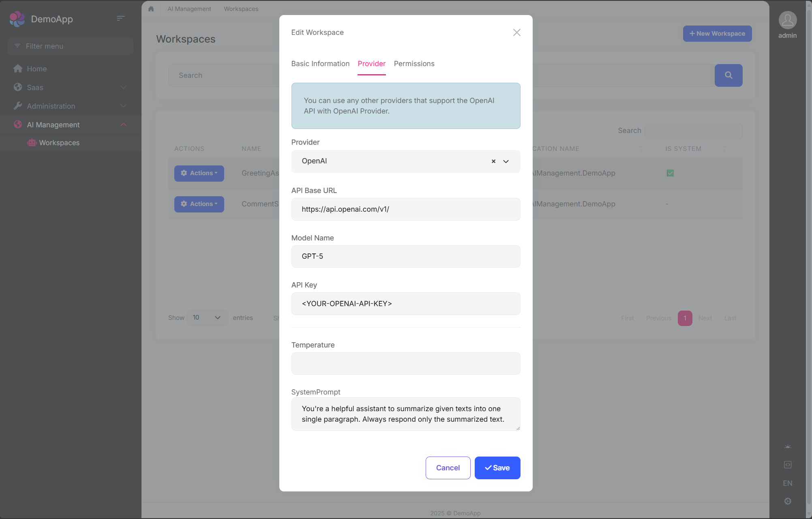Click the New Workspace button
Viewport: 812px width, 519px height.
717,34
